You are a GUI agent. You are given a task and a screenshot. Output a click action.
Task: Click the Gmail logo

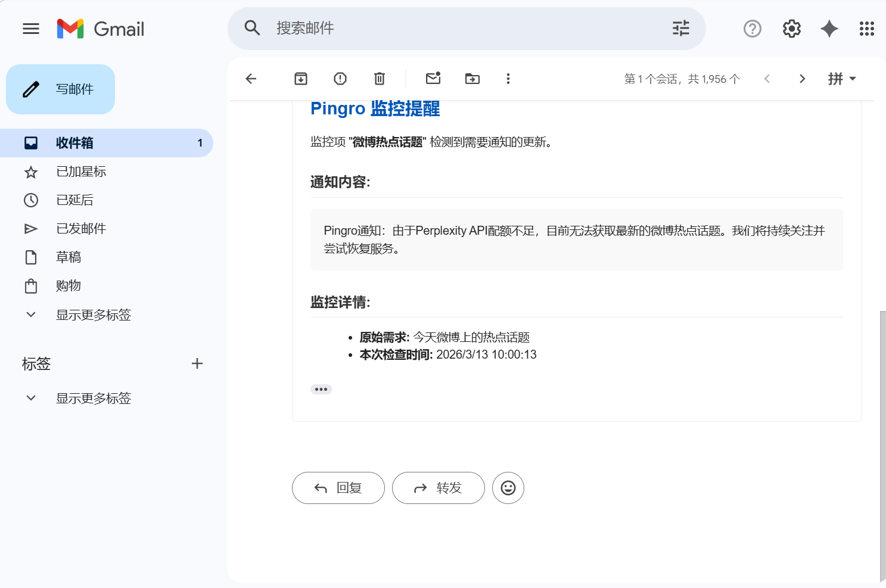[100, 29]
